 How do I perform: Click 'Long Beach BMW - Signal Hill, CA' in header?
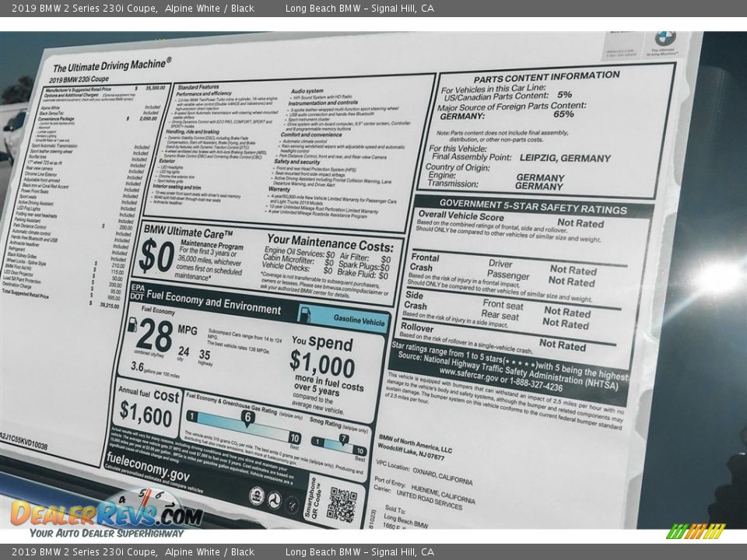[359, 9]
